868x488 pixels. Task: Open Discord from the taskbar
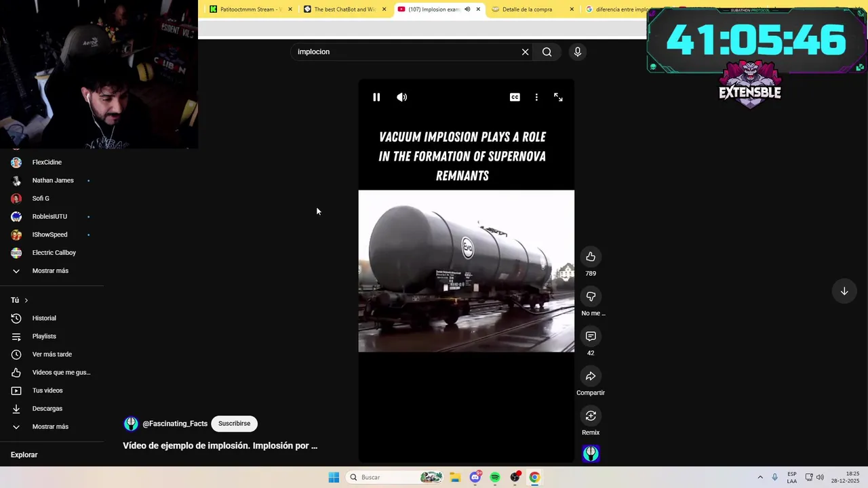click(475, 477)
